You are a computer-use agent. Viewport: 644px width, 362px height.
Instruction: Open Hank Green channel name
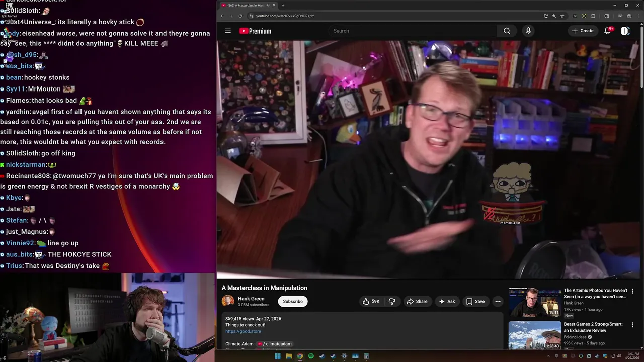click(251, 299)
